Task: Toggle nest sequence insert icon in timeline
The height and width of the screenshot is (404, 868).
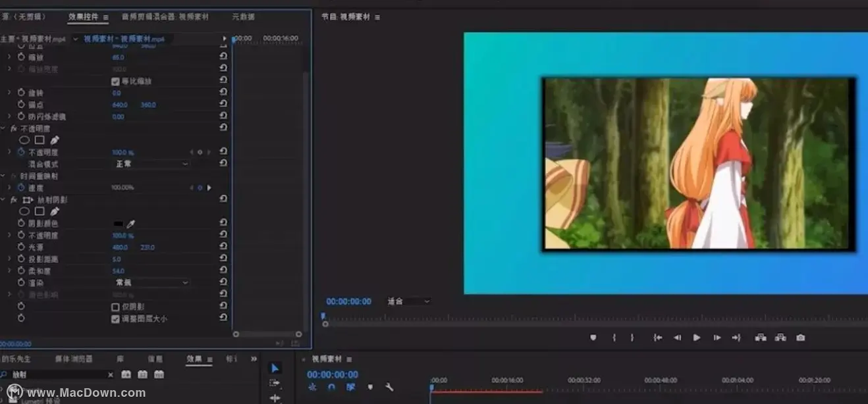Action: (313, 387)
